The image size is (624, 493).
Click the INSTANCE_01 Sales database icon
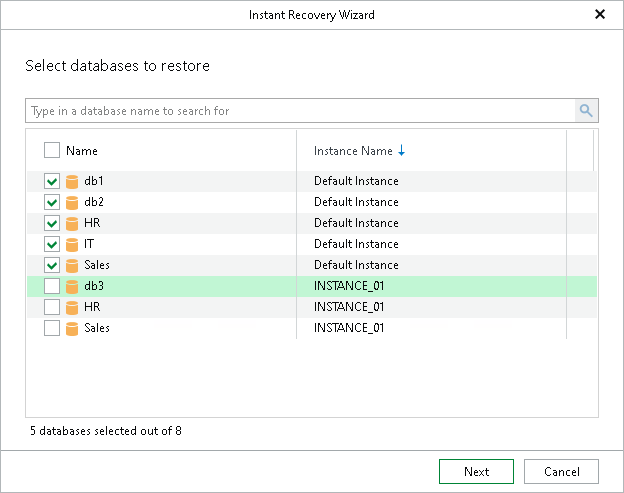click(x=72, y=328)
